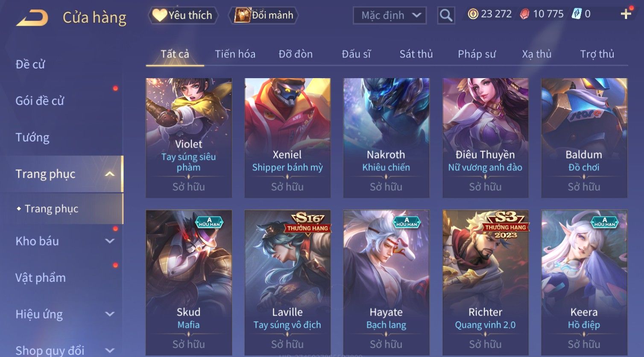Expand the Kho báu sidebar section

click(x=110, y=241)
